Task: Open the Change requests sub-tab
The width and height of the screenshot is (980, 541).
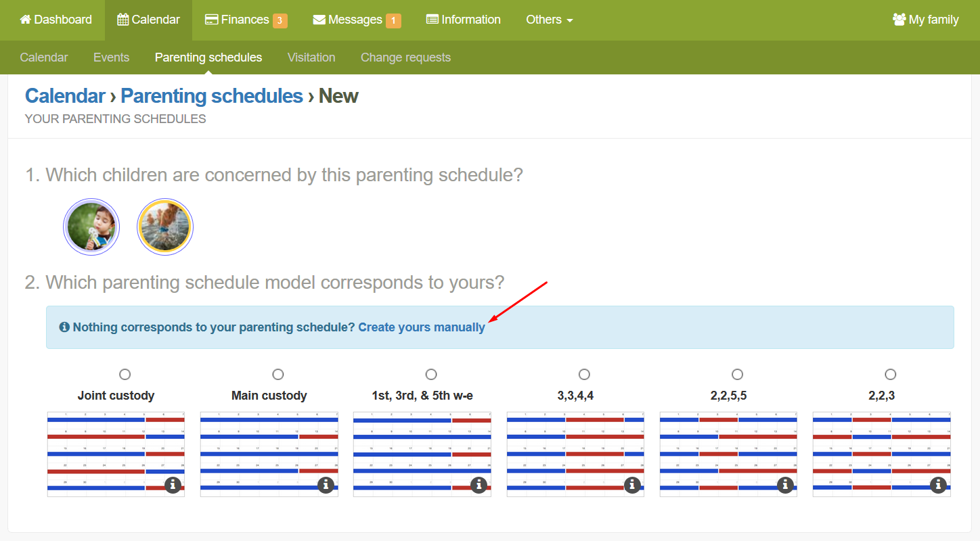Action: 405,57
